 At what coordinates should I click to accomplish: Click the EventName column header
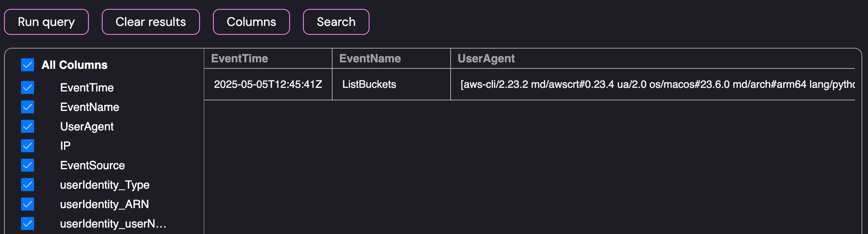[370, 59]
